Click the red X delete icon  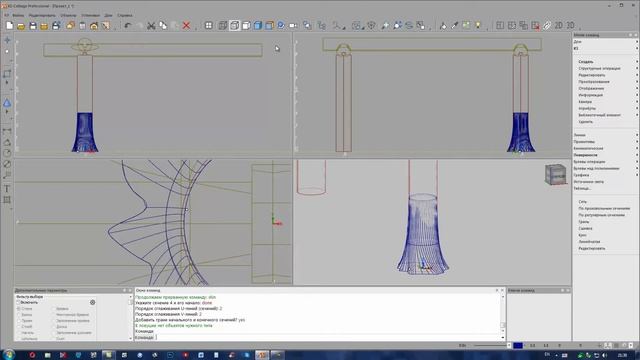coord(186,26)
